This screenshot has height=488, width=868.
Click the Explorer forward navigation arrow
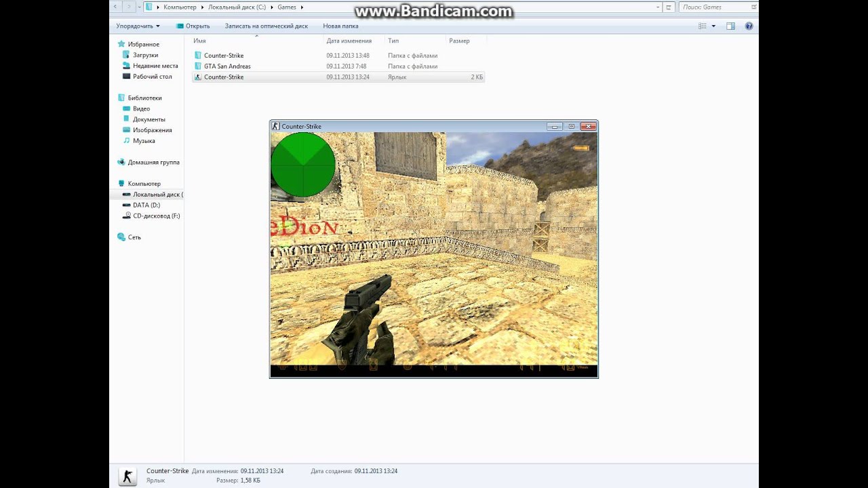point(128,7)
